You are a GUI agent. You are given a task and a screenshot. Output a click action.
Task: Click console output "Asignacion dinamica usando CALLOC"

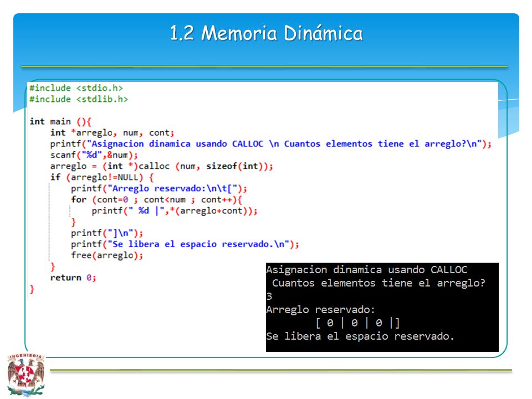pyautogui.click(x=367, y=270)
